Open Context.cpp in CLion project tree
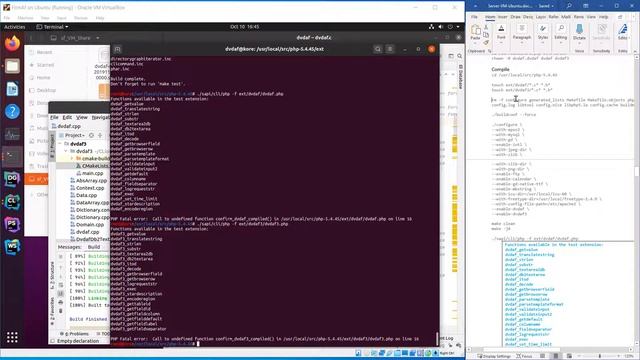 tap(90, 188)
